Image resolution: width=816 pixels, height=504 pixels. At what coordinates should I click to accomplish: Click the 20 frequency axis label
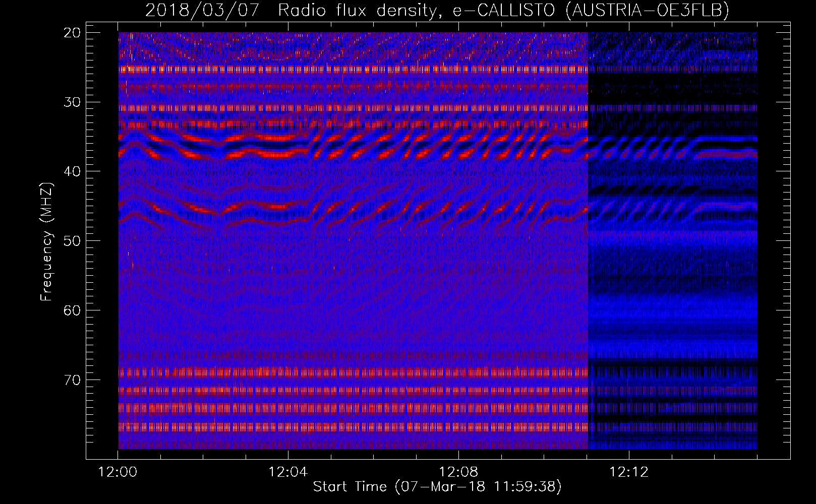pyautogui.click(x=73, y=33)
